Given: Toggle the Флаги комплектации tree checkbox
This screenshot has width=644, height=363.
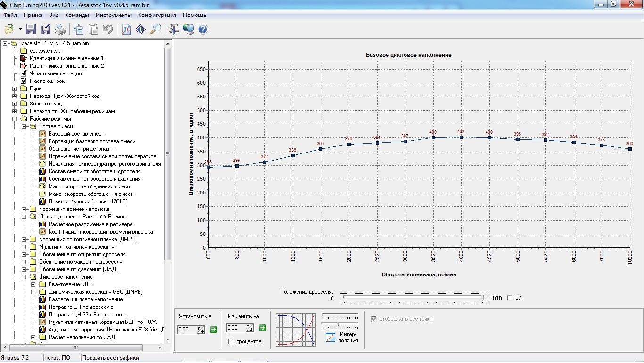Looking at the screenshot, I should (x=24, y=73).
